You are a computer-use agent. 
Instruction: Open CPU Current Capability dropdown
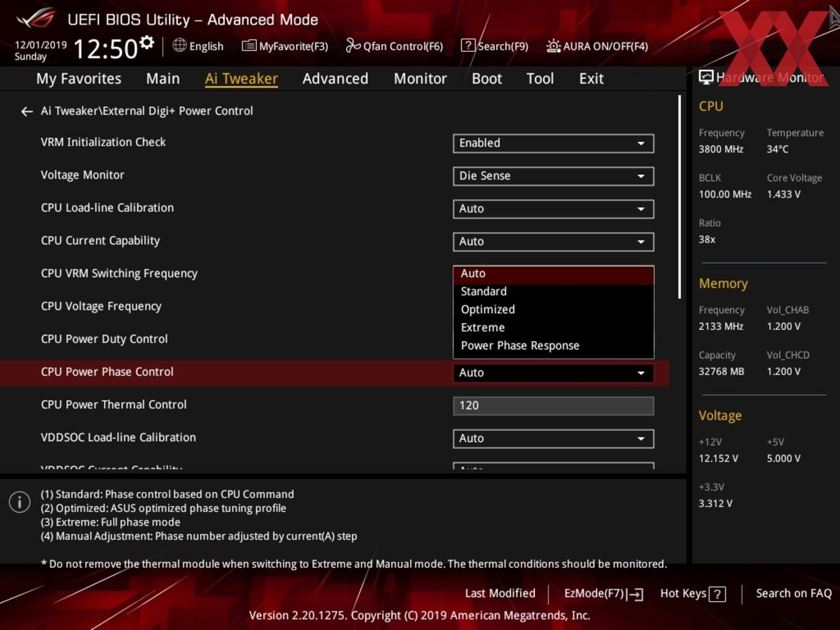[553, 241]
